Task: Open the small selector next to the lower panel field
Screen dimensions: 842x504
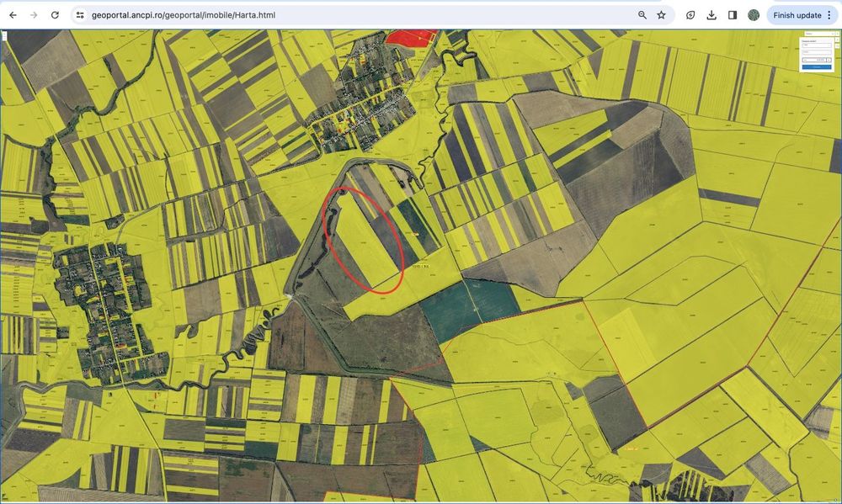Action: pos(829,60)
